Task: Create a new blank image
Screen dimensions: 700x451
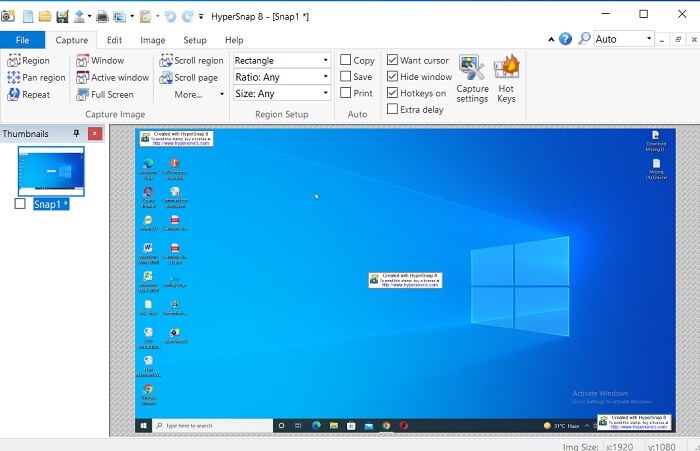Action: (x=28, y=17)
